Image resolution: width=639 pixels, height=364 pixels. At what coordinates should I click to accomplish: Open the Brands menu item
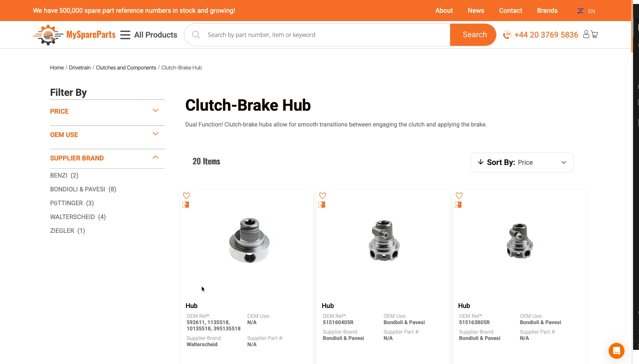click(547, 11)
